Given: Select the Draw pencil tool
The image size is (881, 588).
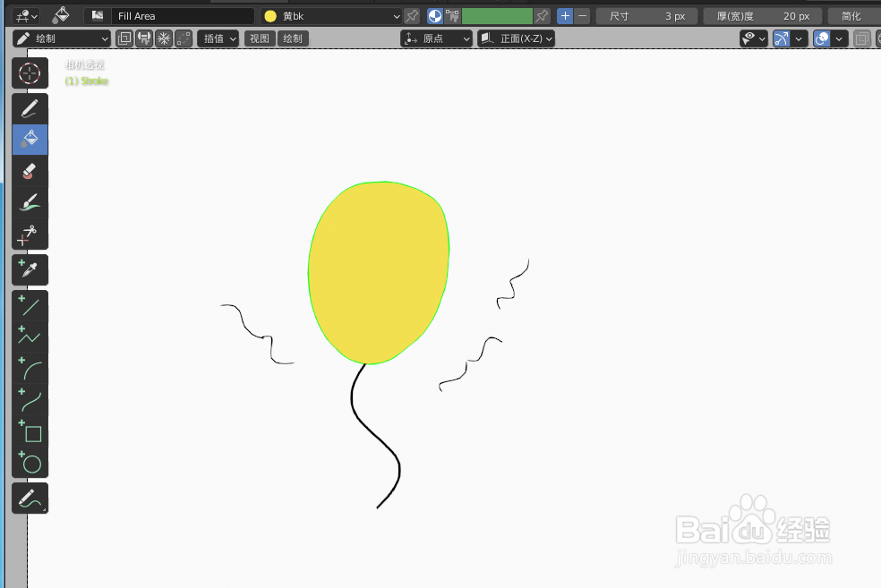Looking at the screenshot, I should (x=30, y=108).
